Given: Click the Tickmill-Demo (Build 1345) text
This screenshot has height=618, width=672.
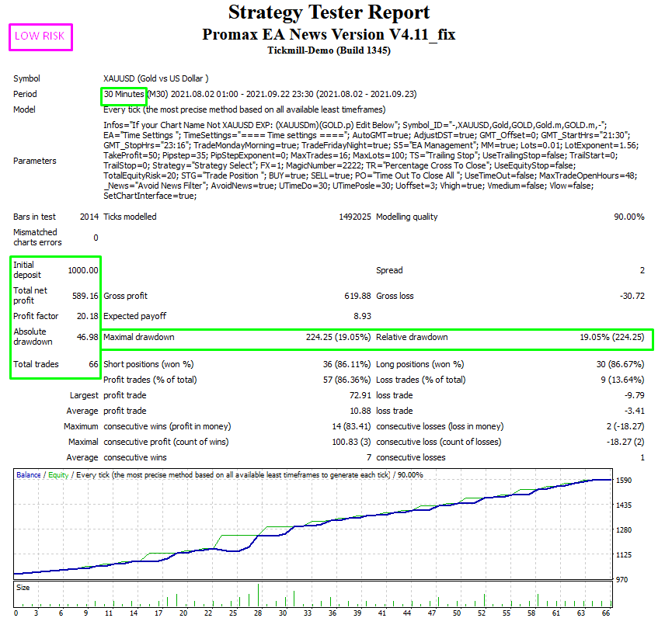Looking at the screenshot, I should point(329,50).
